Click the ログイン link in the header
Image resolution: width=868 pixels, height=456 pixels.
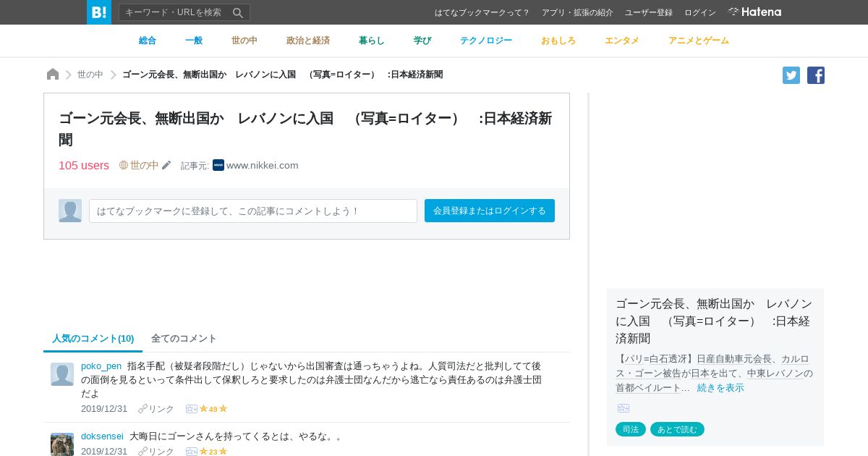point(700,12)
